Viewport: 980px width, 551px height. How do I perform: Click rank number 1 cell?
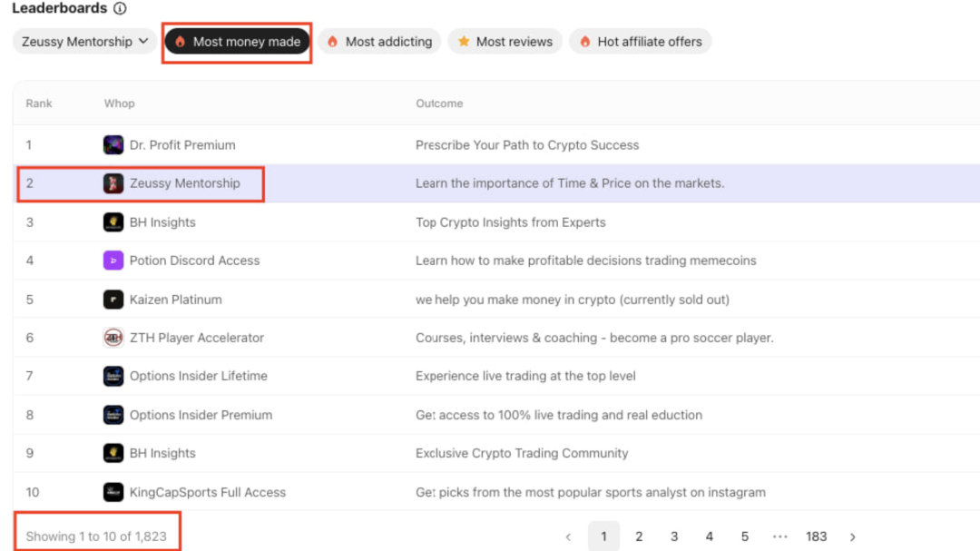[x=29, y=145]
